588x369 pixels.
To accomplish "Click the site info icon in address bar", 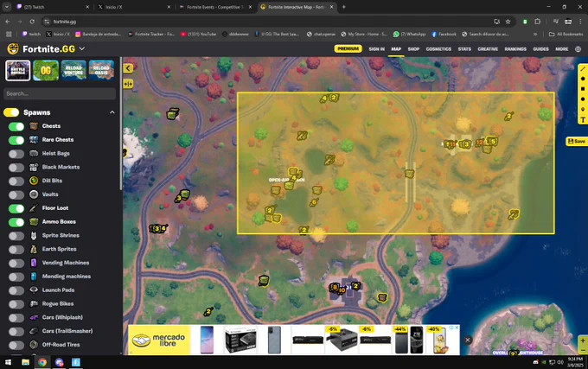I will click(47, 22).
